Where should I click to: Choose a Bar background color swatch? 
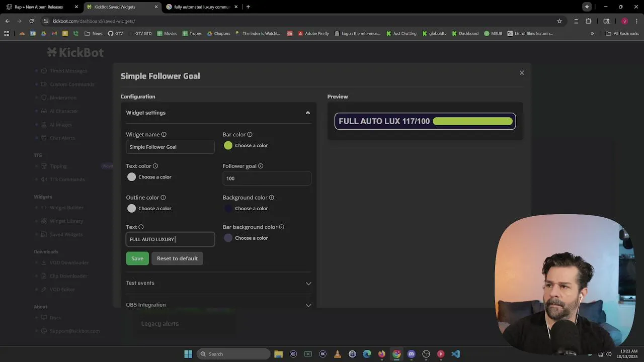[228, 238]
